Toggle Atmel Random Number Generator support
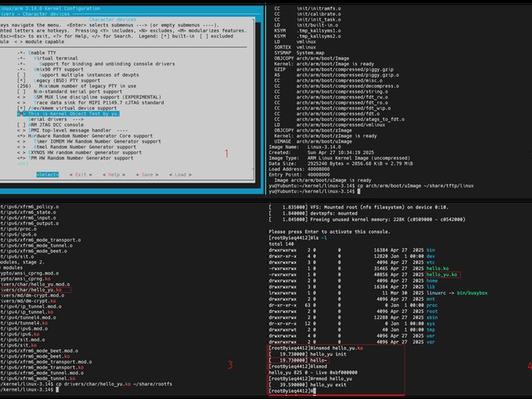532x399 pixels. (x=76, y=147)
